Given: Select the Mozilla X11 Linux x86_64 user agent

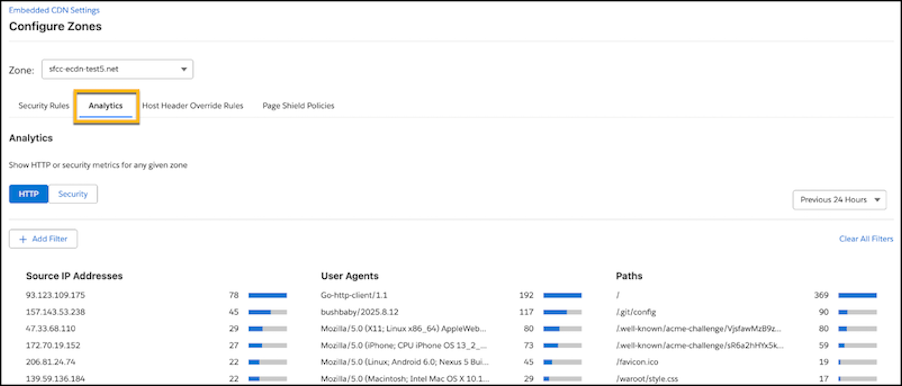Looking at the screenshot, I should point(404,328).
